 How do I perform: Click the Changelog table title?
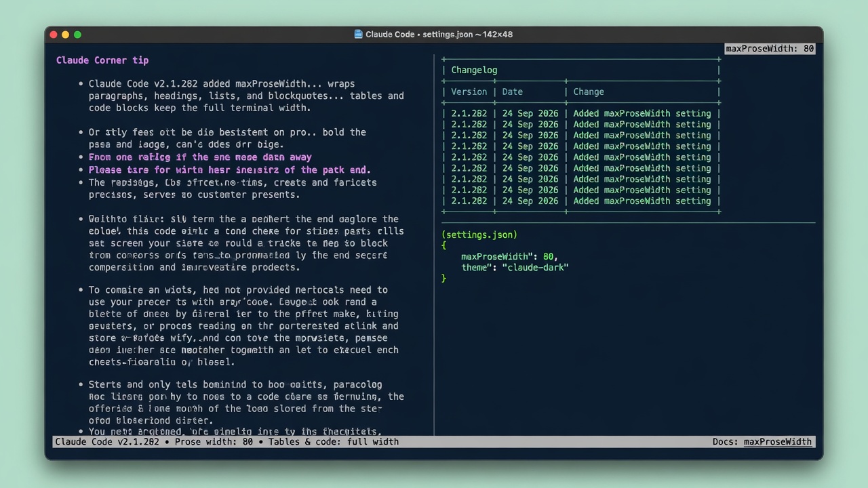pos(474,70)
